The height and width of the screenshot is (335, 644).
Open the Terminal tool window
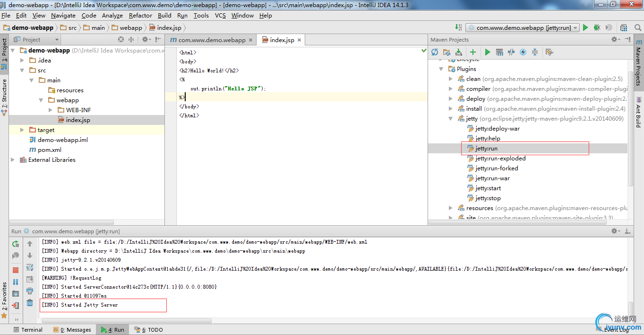pyautogui.click(x=28, y=330)
